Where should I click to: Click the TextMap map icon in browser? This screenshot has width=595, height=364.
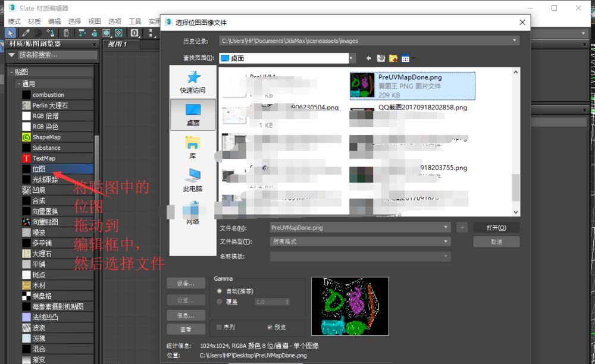[x=26, y=158]
